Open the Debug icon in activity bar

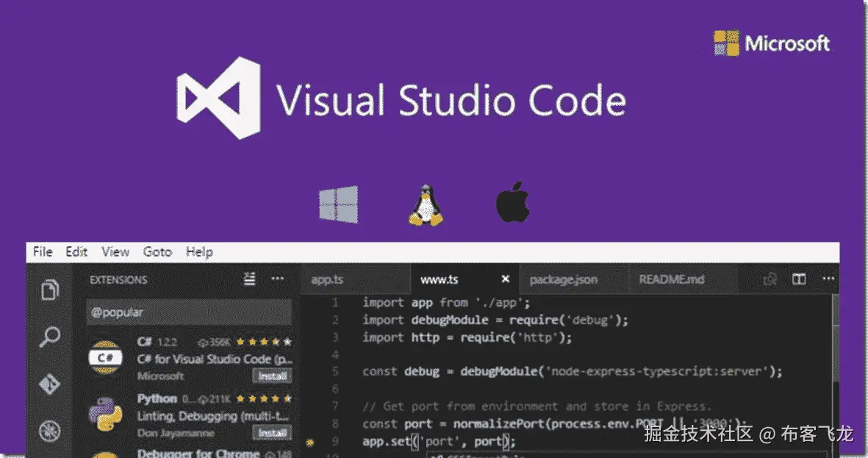point(50,431)
